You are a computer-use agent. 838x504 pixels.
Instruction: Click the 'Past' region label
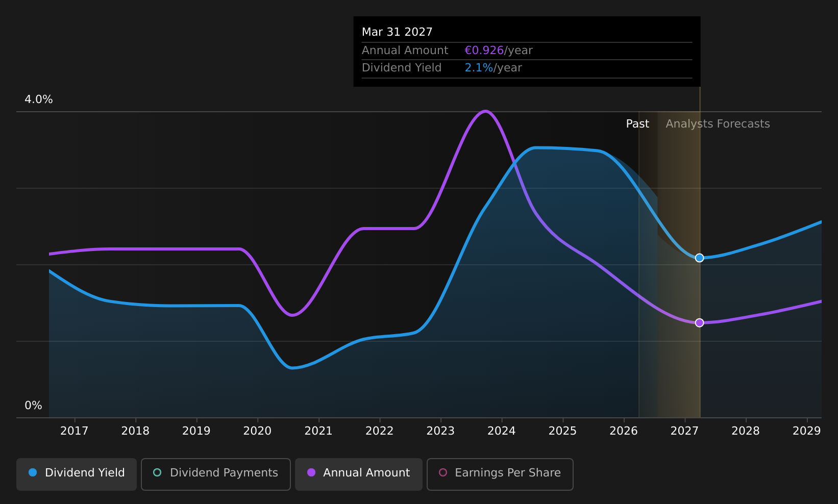637,124
